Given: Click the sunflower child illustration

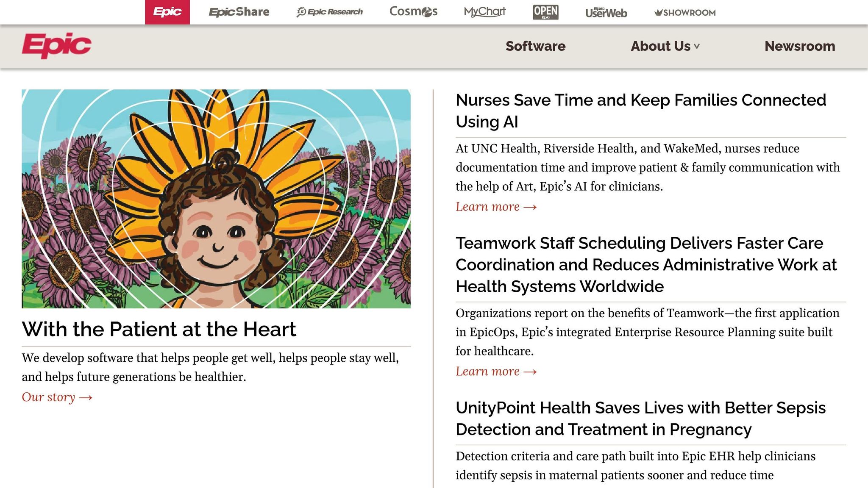Looking at the screenshot, I should coord(216,199).
